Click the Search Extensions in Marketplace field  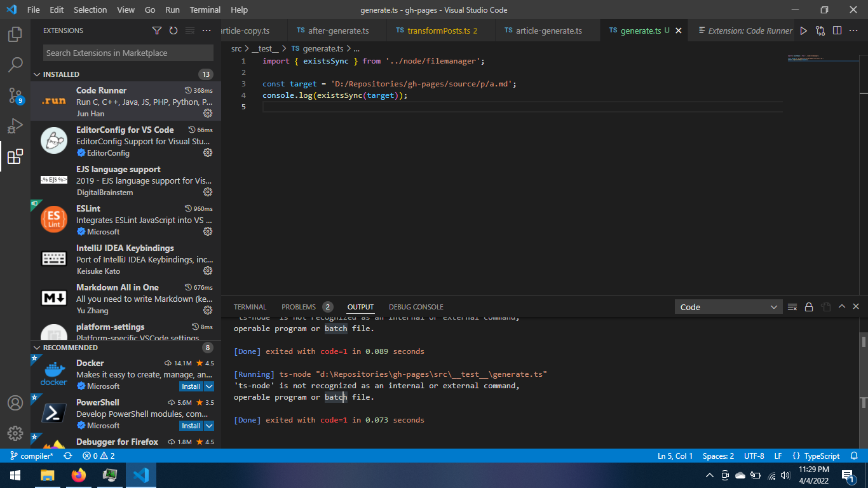pos(126,53)
